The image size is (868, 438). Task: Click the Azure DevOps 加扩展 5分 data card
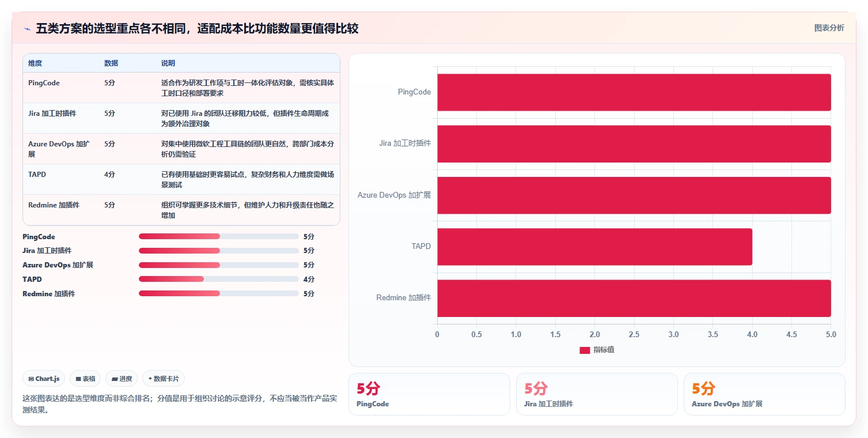pos(764,394)
